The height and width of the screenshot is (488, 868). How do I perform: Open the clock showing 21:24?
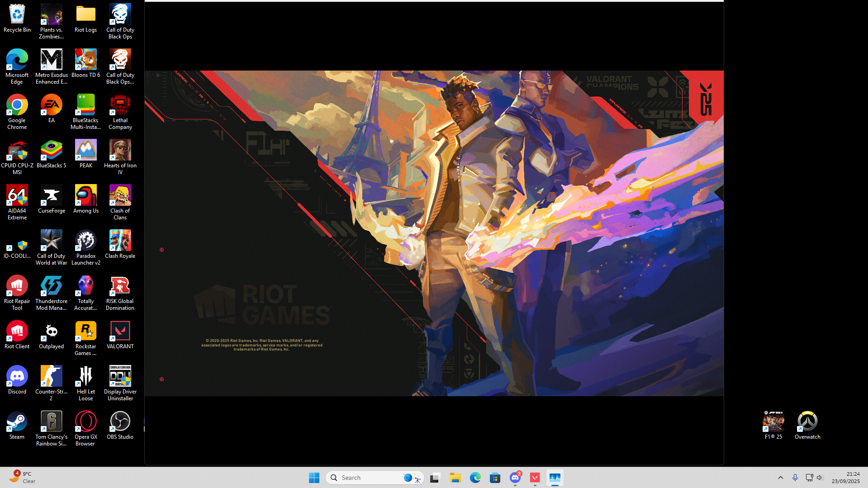(846, 478)
